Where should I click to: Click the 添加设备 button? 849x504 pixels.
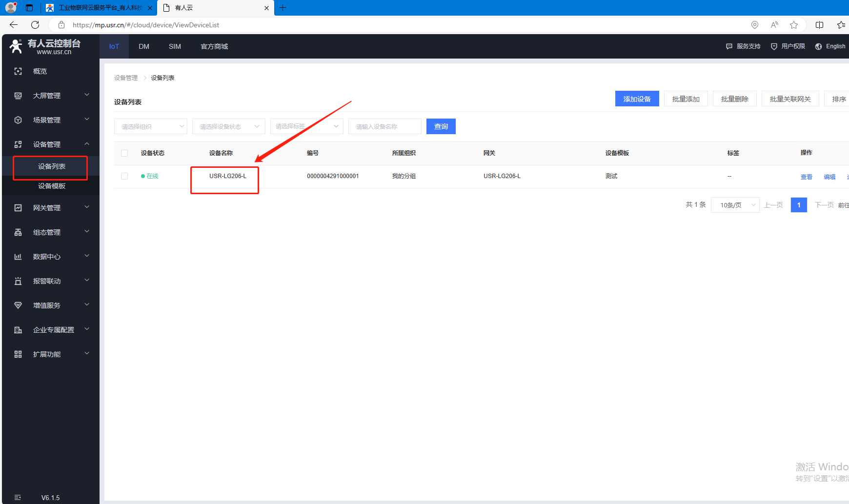point(637,99)
